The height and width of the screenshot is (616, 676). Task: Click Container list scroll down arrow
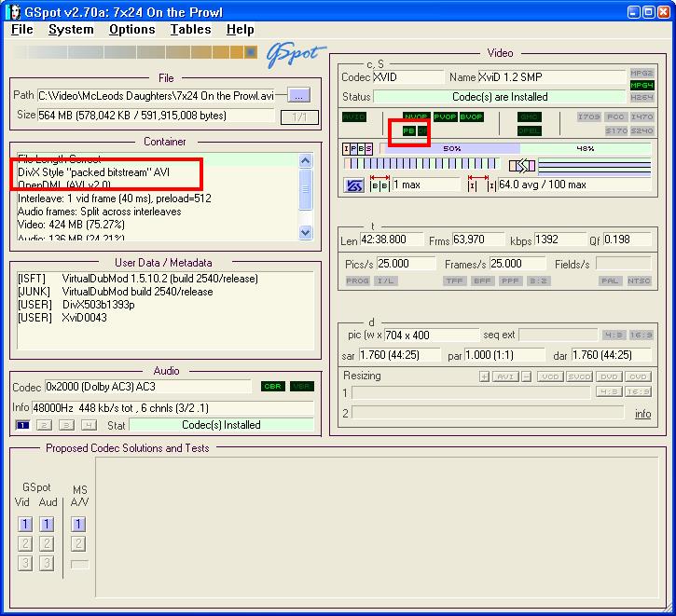click(x=305, y=233)
